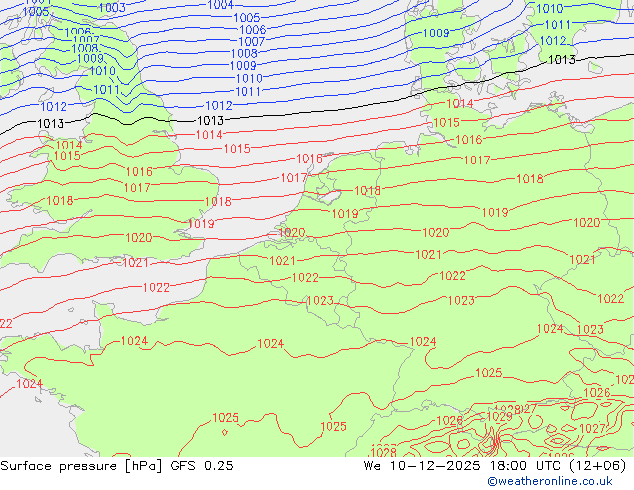The width and height of the screenshot is (634, 490).
Task: Click the 1018 label over Wales
Action: (60, 200)
